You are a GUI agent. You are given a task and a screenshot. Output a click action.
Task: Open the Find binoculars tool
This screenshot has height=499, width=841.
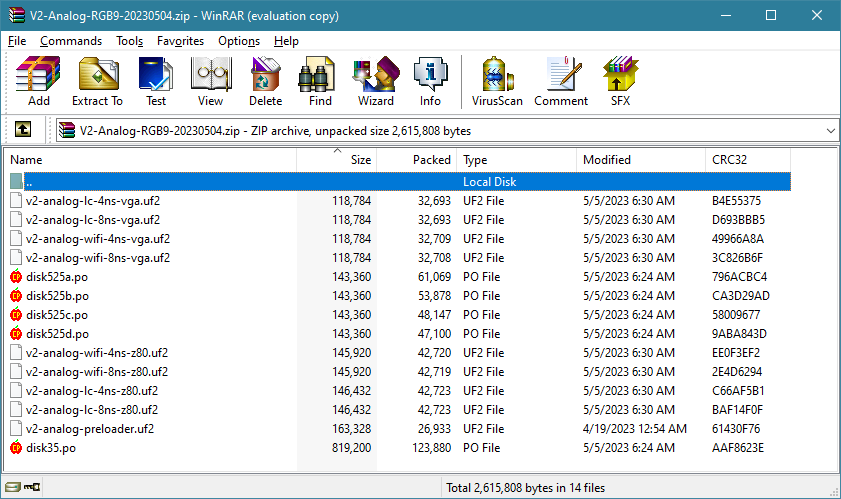320,82
